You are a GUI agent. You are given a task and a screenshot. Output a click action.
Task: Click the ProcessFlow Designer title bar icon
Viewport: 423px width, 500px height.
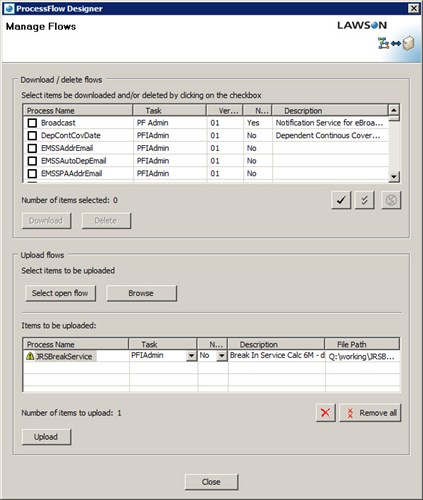coord(9,8)
